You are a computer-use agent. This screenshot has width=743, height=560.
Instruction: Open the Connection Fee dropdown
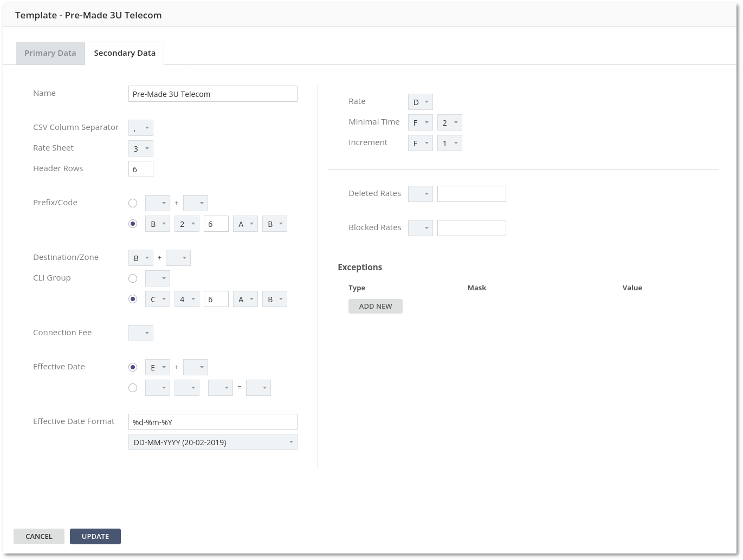pos(141,333)
